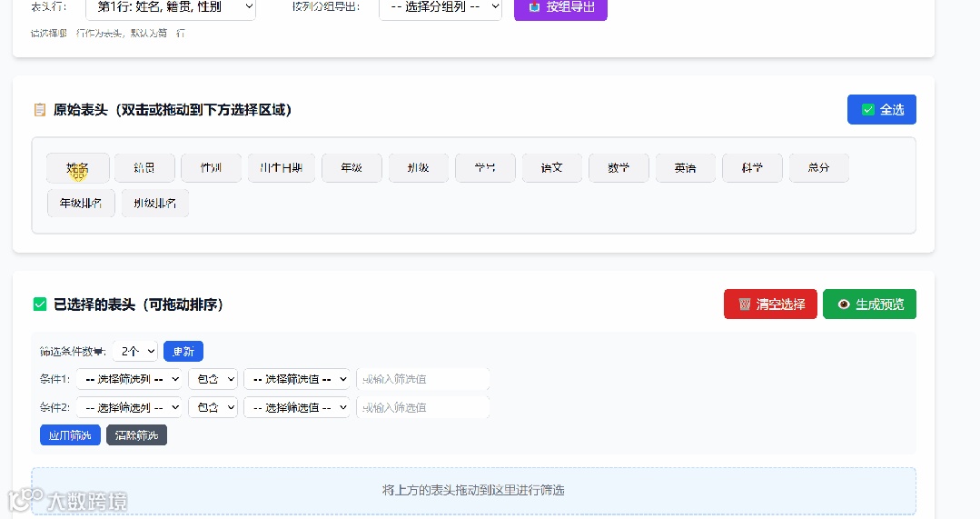Select the 班级 header chip
980x519 pixels.
point(418,167)
